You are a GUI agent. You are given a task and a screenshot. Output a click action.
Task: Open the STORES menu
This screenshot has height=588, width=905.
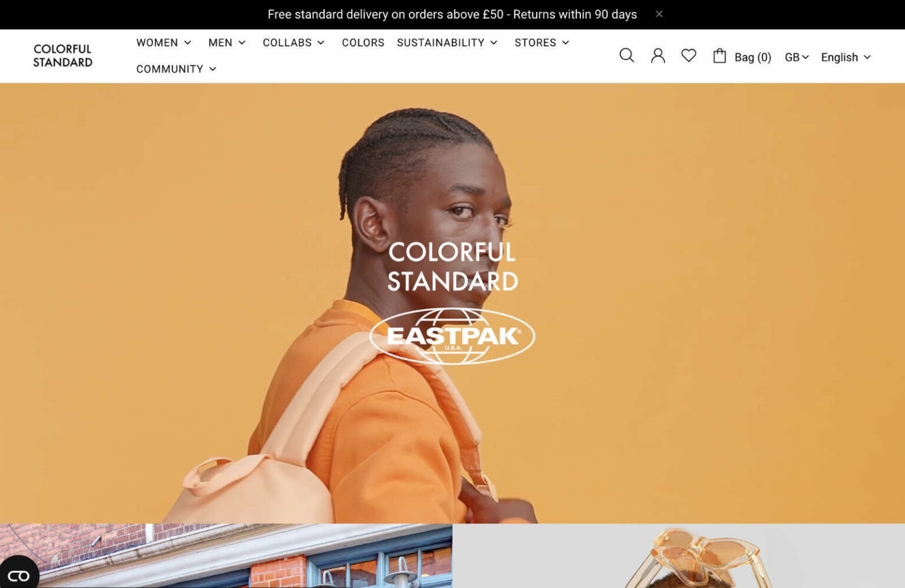pos(542,42)
